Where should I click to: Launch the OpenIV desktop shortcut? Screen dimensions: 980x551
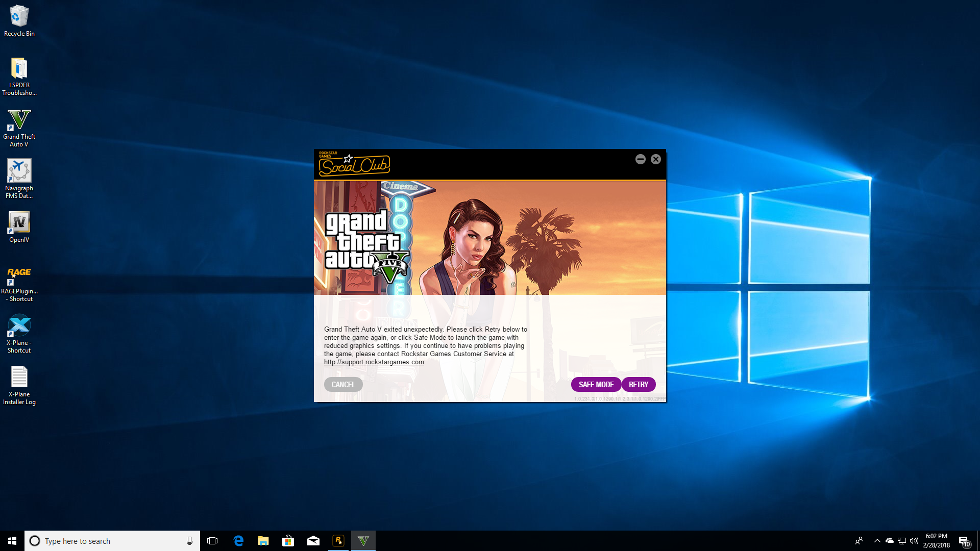pos(19,227)
